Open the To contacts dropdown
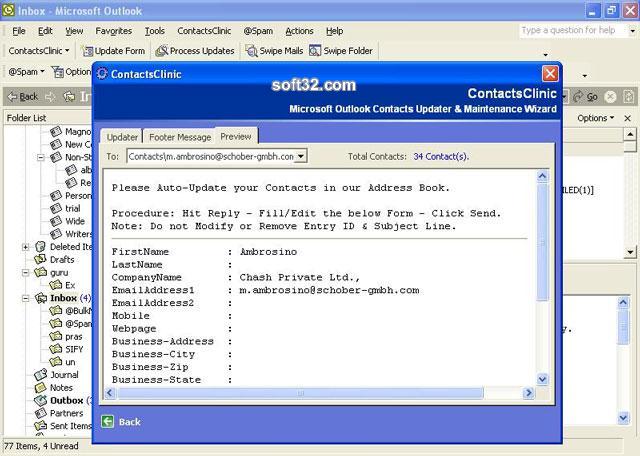The width and height of the screenshot is (640, 456). pyautogui.click(x=300, y=156)
